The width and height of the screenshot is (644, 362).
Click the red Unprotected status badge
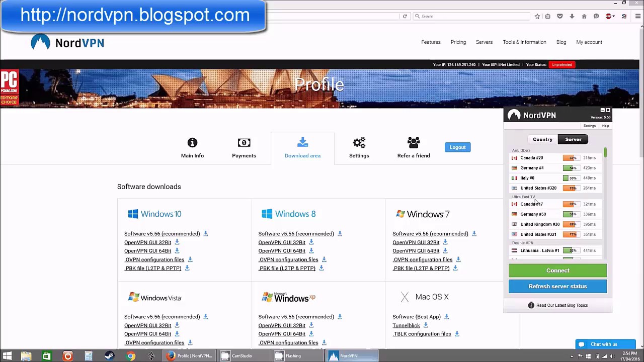click(x=561, y=65)
